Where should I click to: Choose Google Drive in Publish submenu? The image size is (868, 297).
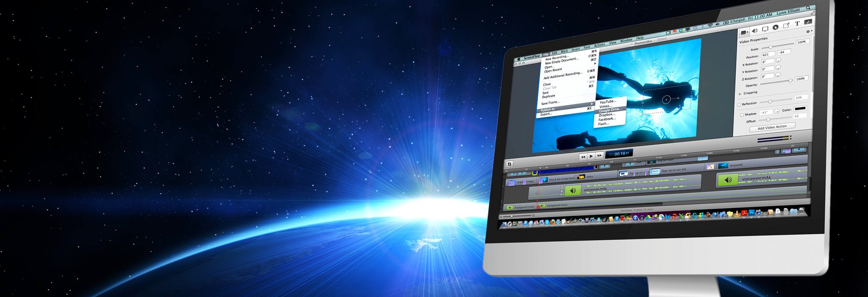pyautogui.click(x=610, y=110)
